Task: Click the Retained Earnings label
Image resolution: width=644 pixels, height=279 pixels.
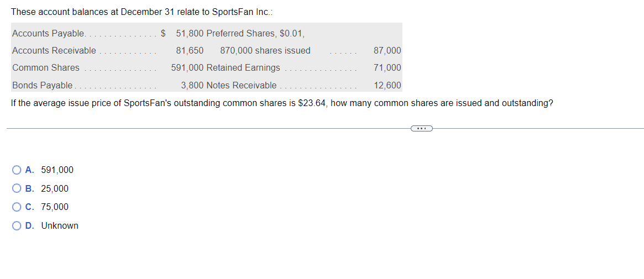Action: pos(243,68)
